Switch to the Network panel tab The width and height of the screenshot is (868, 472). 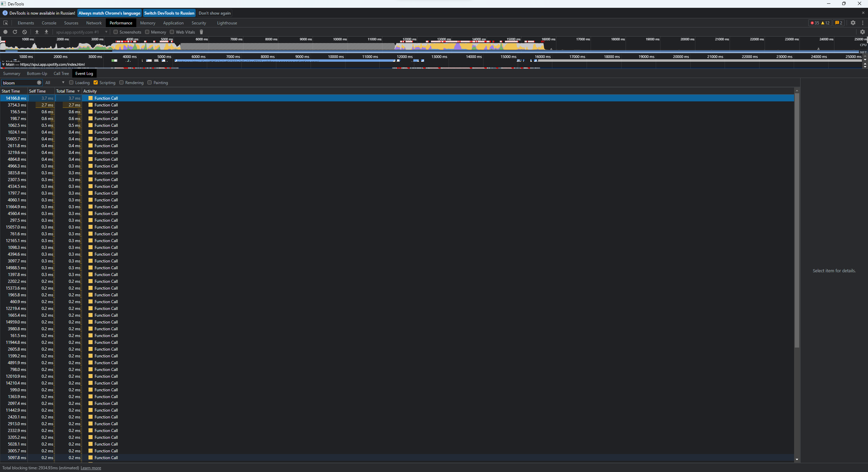(x=94, y=23)
